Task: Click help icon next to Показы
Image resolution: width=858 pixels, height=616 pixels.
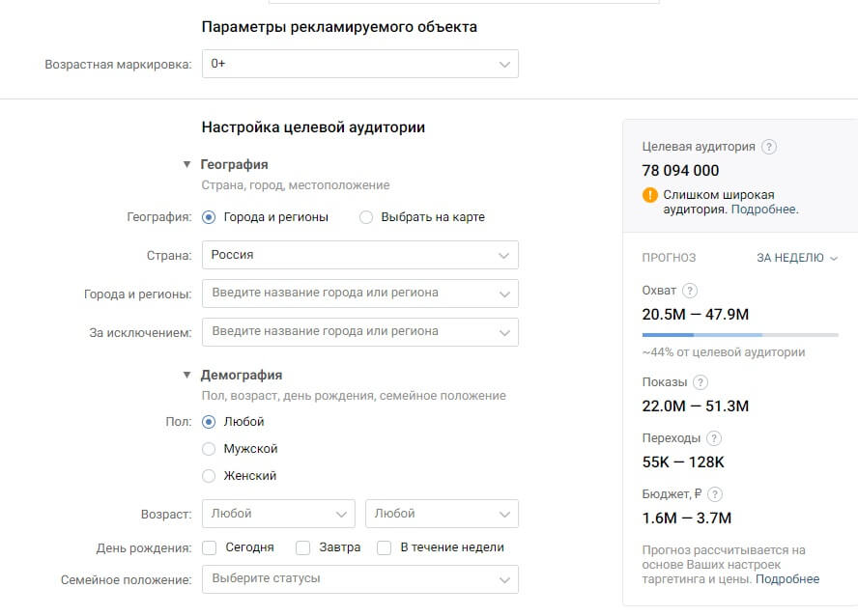Action: point(701,382)
